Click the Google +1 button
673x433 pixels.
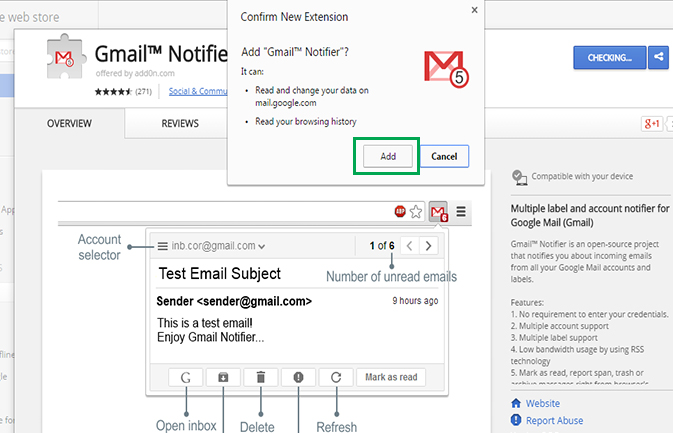[652, 124]
